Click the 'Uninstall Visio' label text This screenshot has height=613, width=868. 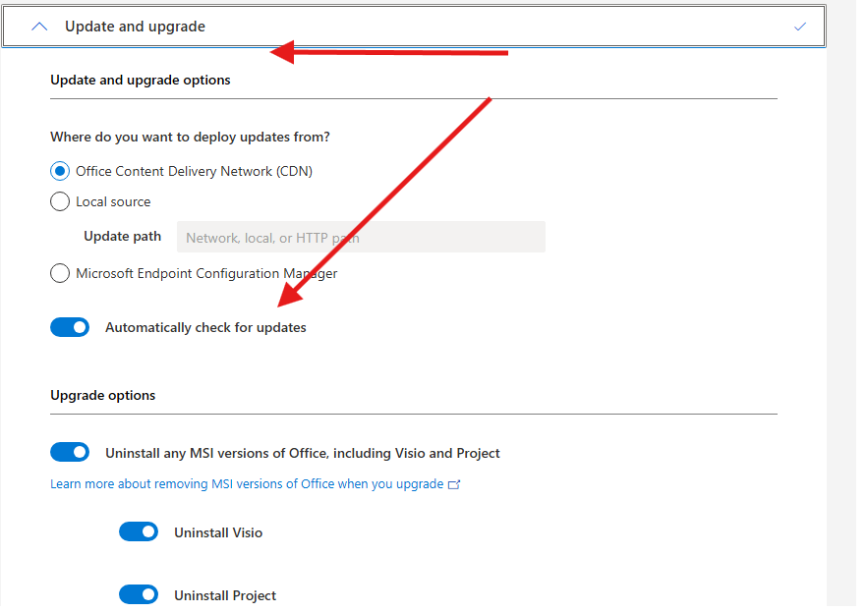[218, 532]
